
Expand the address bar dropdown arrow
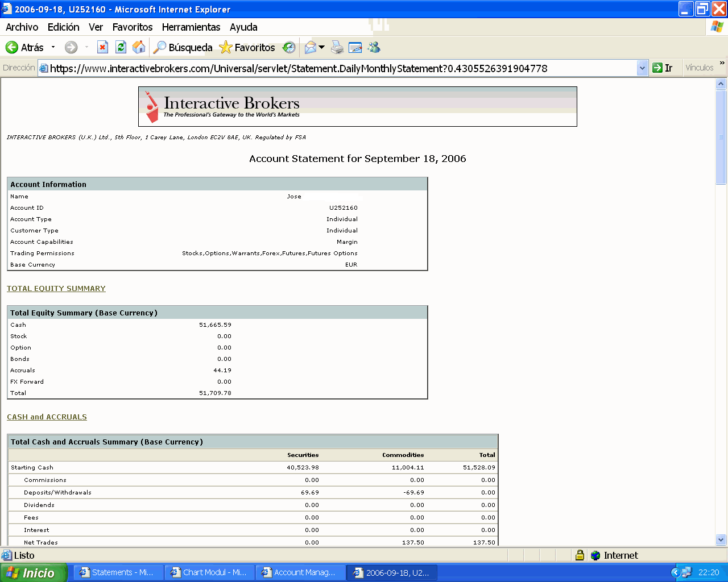point(642,68)
